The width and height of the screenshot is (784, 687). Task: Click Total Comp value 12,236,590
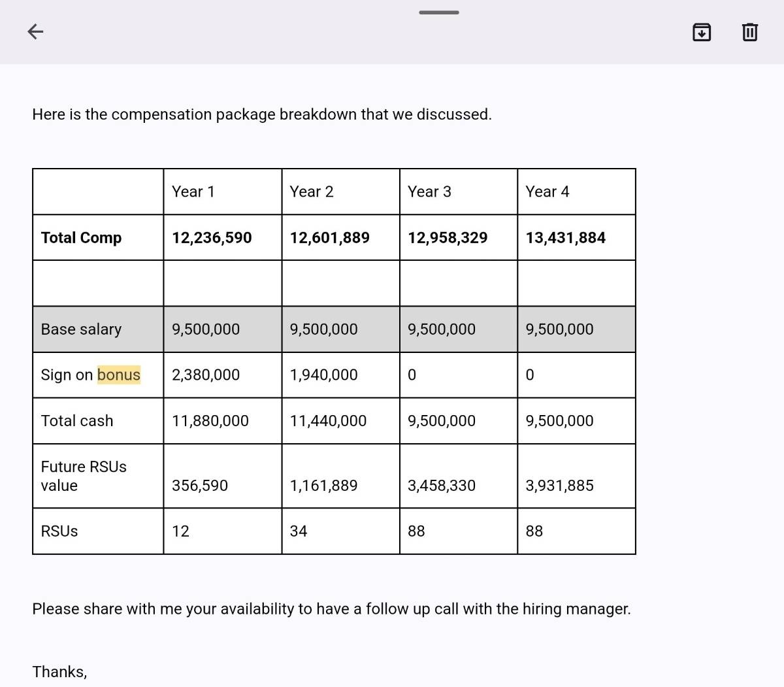pos(212,237)
